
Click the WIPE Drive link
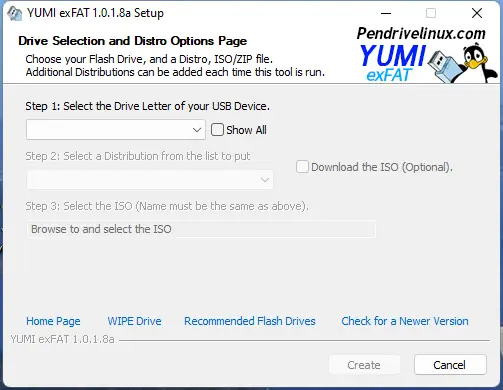pos(134,321)
